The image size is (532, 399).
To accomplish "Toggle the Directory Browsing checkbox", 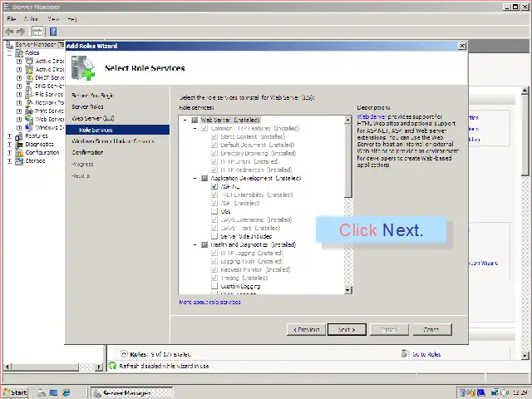I will tap(214, 153).
